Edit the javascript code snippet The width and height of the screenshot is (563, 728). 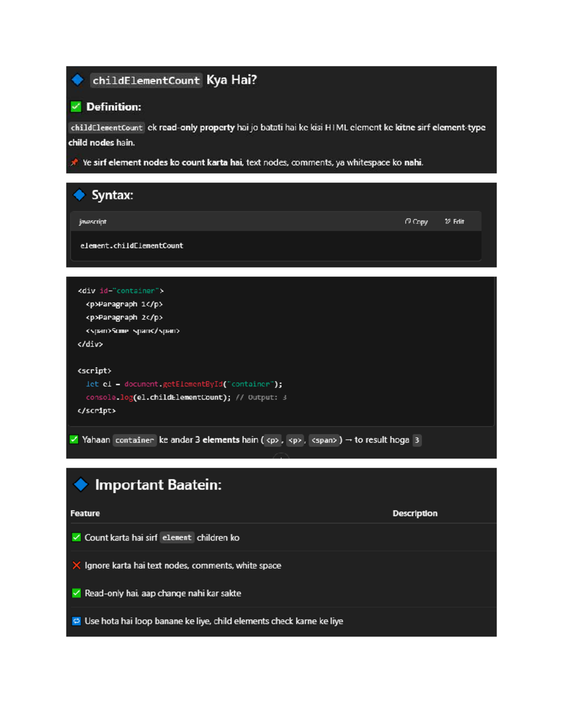pos(455,222)
